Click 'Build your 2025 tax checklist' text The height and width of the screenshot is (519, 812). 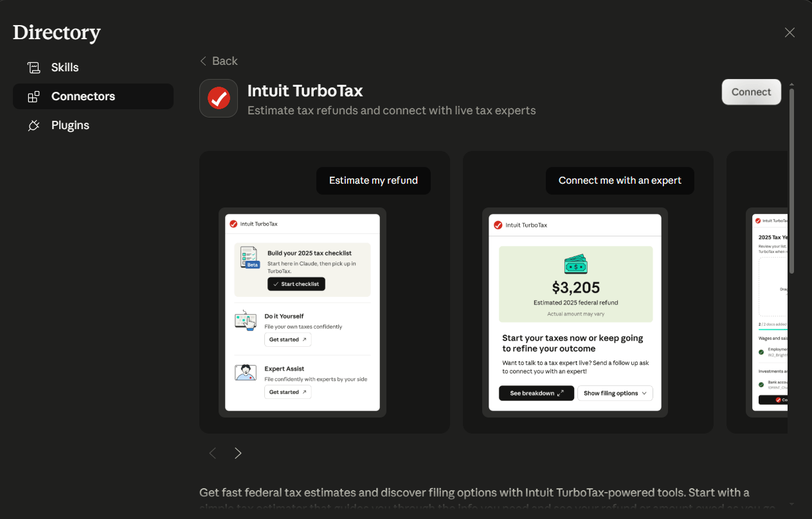pyautogui.click(x=310, y=253)
